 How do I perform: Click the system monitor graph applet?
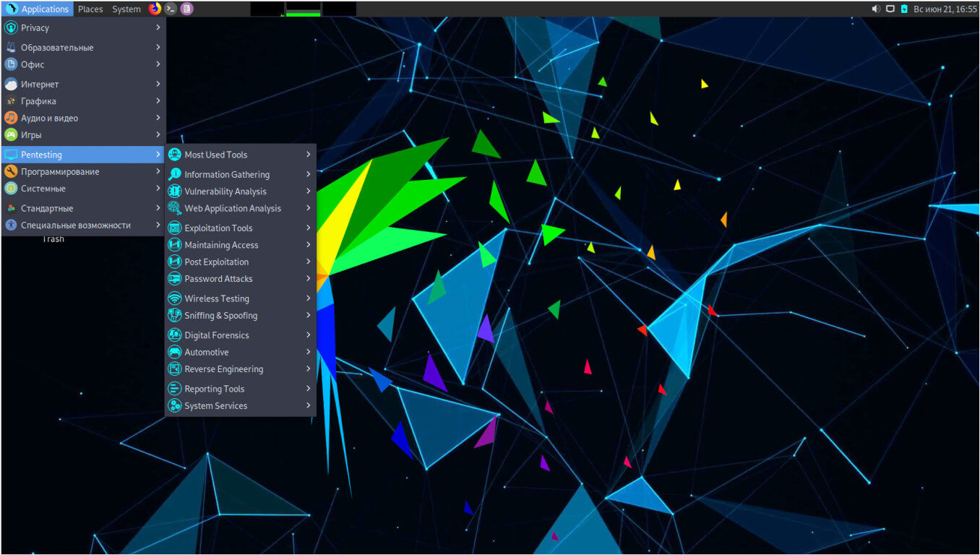point(303,9)
